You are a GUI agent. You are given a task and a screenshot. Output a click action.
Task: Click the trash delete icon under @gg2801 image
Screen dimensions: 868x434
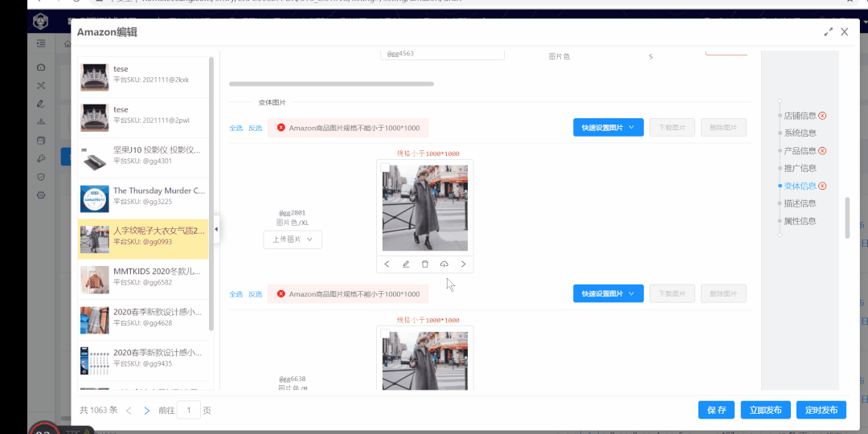(x=425, y=264)
